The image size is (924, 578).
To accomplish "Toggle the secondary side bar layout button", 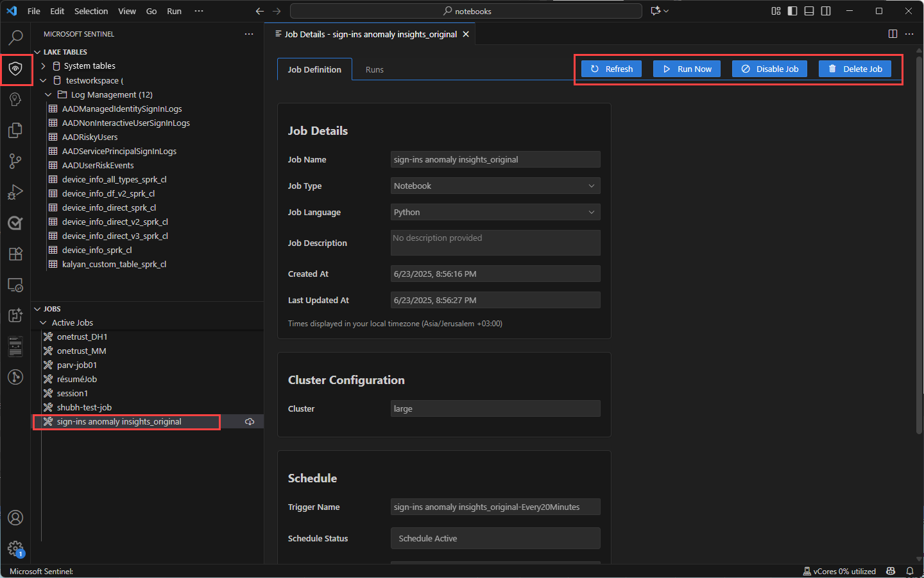I will click(826, 11).
